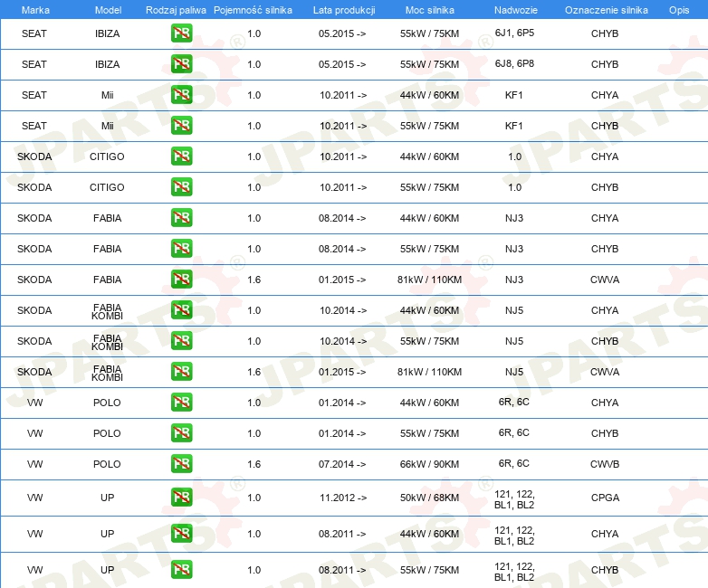The image size is (708, 588).
Task: Click the Nadwozie column header
Action: [x=516, y=10]
